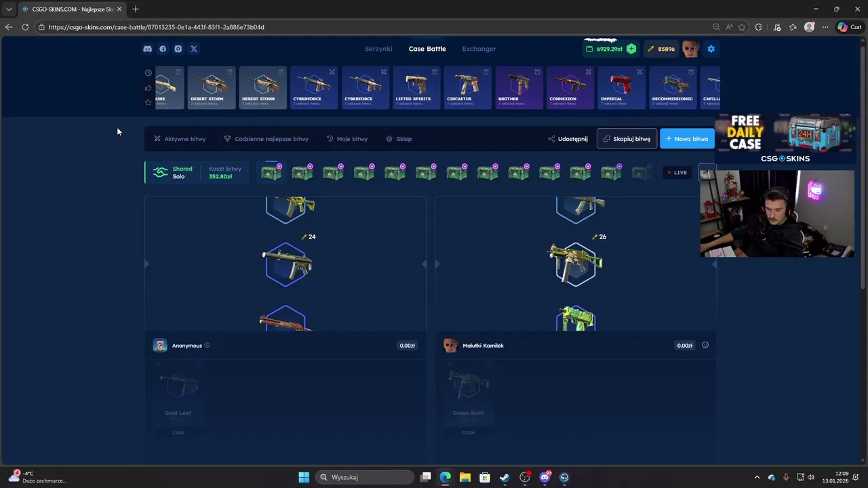The height and width of the screenshot is (488, 868).
Task: Click Koszt bitwy 352.80zł text
Action: pyautogui.click(x=225, y=173)
